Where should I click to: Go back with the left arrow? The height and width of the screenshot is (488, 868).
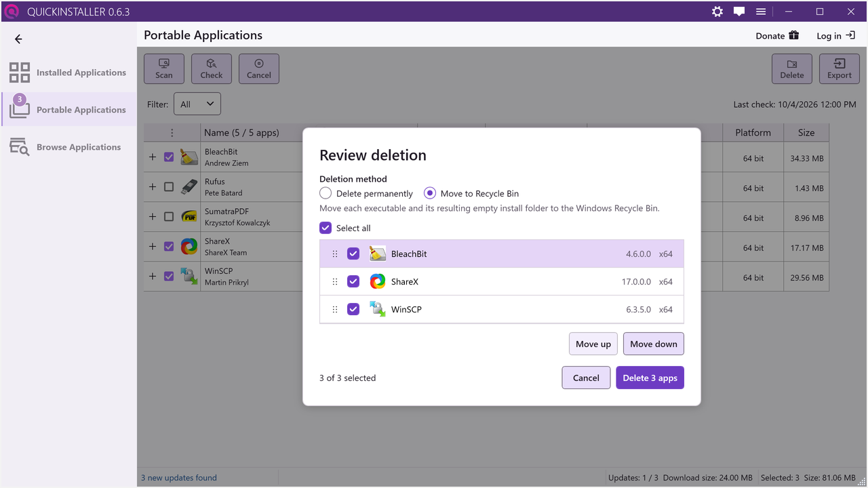point(18,39)
